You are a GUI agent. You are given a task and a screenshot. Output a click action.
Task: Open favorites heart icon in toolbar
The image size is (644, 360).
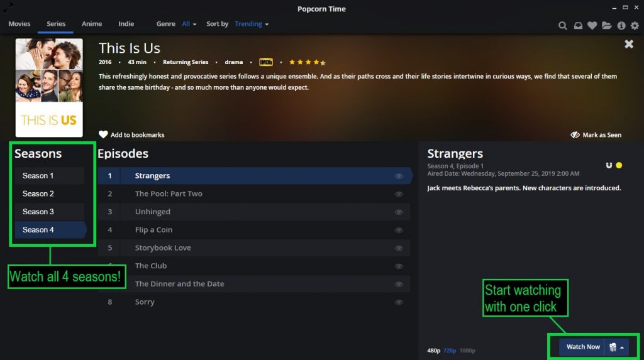(x=592, y=26)
